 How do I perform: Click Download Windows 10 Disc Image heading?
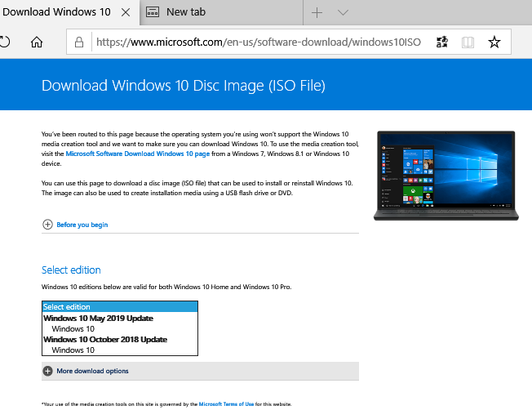(184, 86)
